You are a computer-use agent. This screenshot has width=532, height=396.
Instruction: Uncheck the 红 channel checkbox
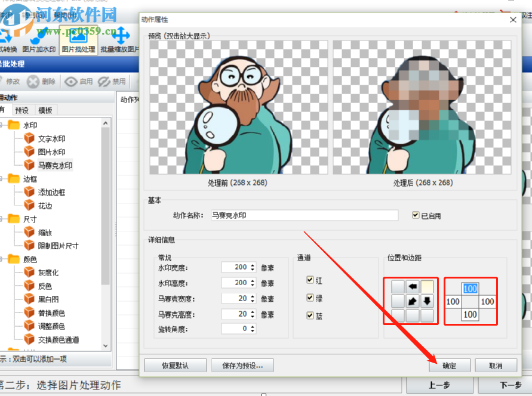pos(310,280)
